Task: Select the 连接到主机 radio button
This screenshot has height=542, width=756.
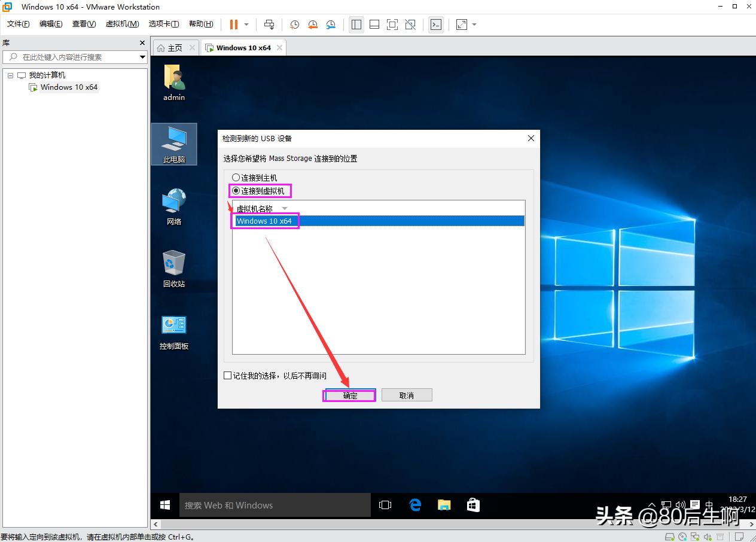Action: point(236,178)
